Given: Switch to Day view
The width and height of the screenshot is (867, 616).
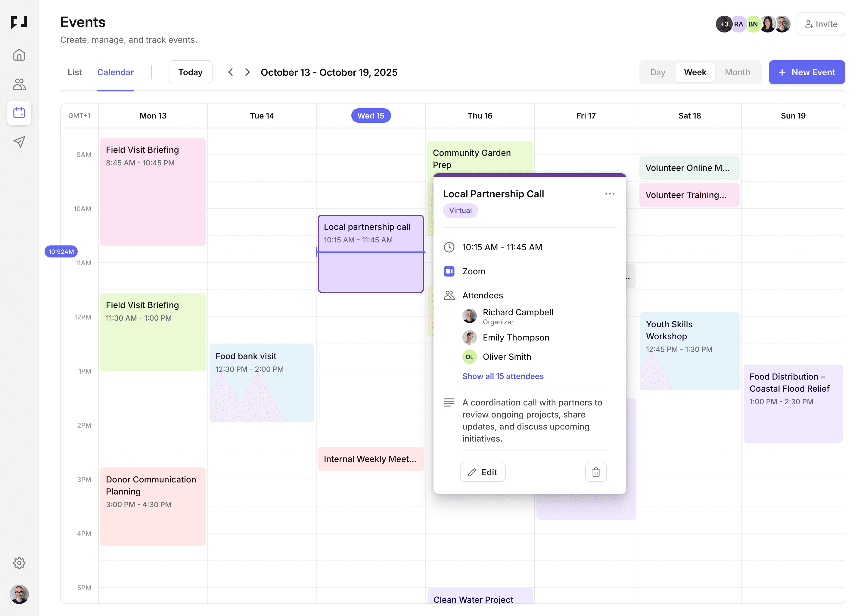Looking at the screenshot, I should [x=657, y=72].
